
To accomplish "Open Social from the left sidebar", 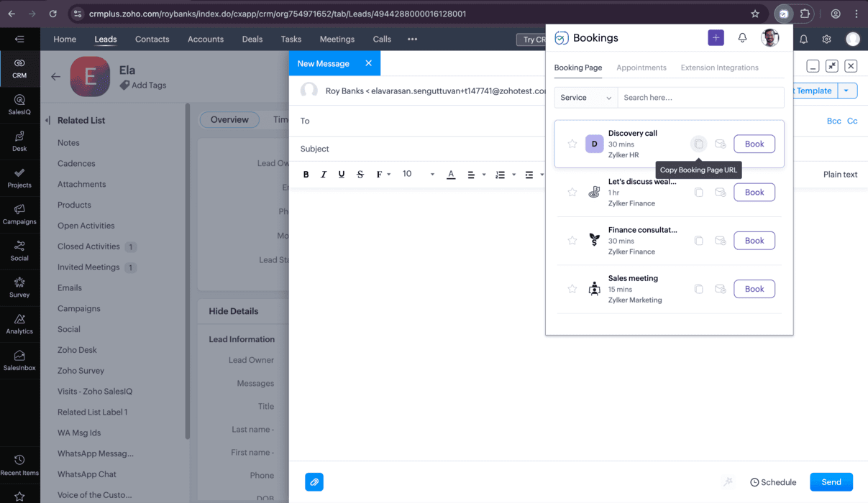I will click(x=19, y=251).
